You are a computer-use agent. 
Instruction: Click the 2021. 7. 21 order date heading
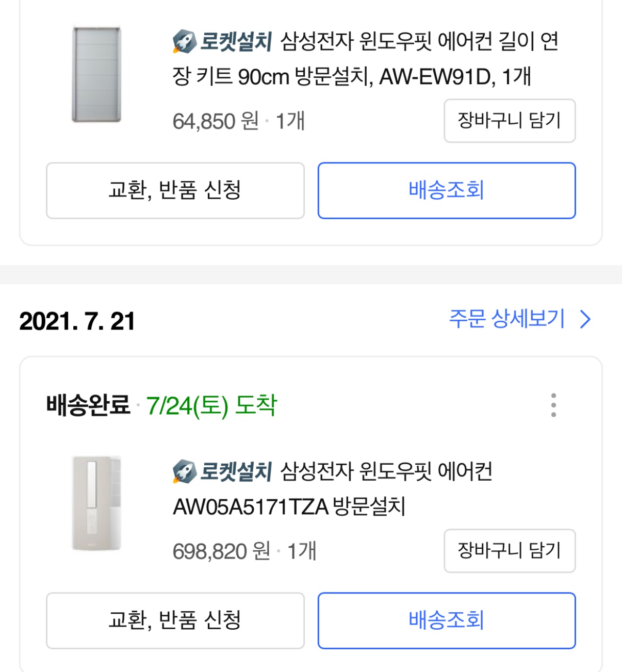(x=77, y=321)
